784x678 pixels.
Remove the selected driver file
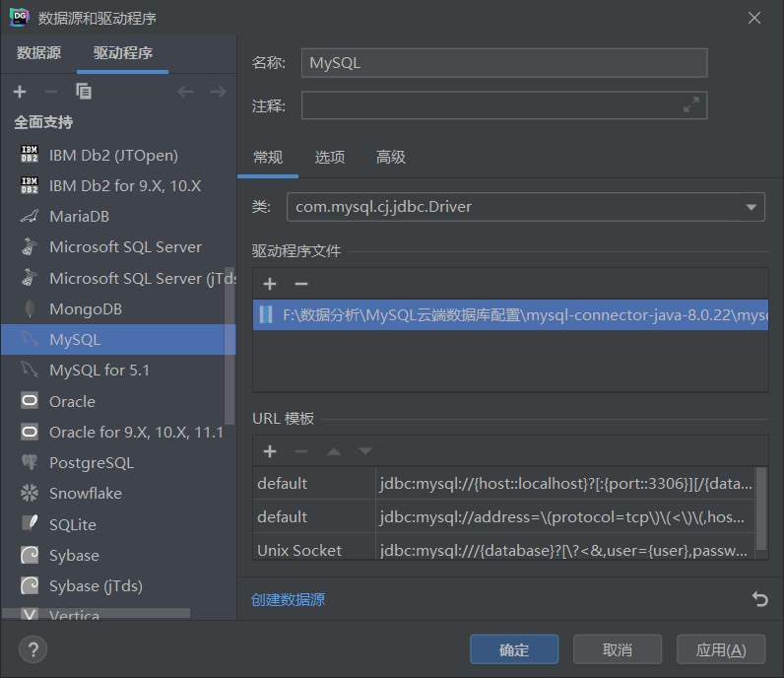(x=301, y=284)
